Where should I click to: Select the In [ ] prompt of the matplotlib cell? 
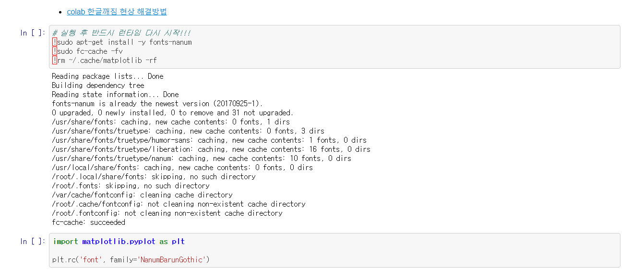pos(33,241)
